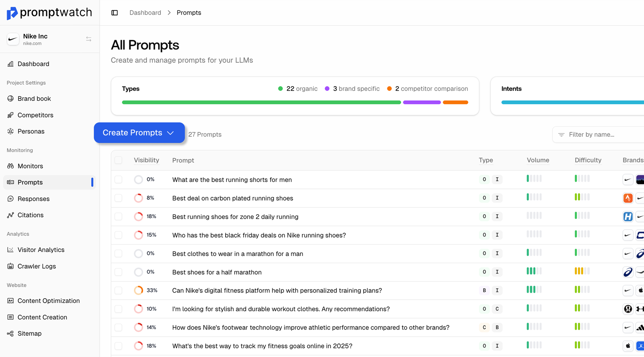
Task: Click the promptwatch logo
Action: click(49, 13)
